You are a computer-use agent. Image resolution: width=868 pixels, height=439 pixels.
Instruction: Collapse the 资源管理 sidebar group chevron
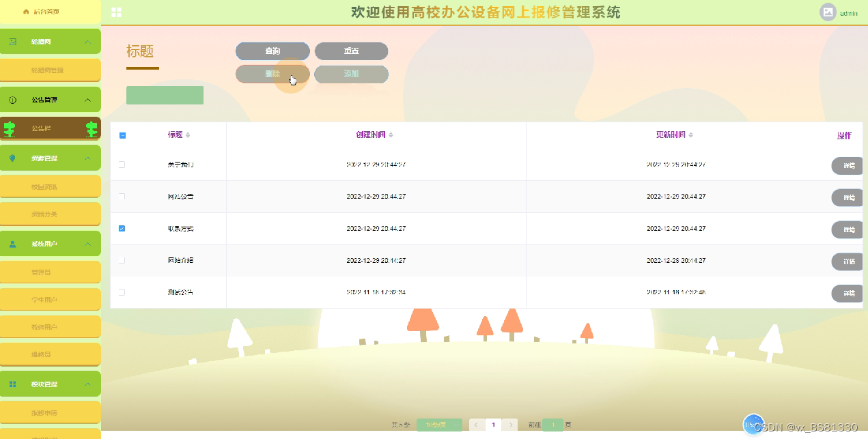pyautogui.click(x=87, y=158)
